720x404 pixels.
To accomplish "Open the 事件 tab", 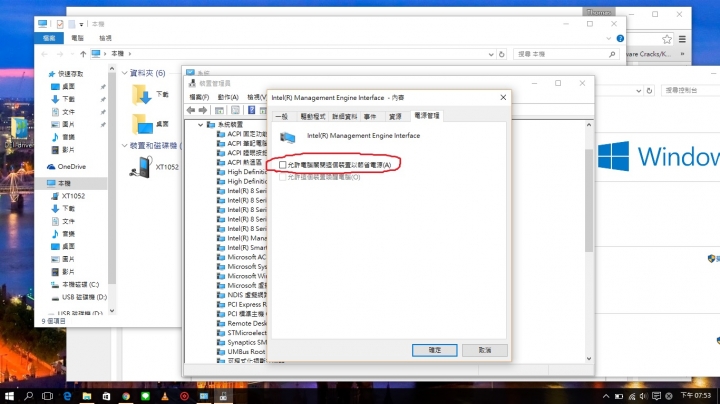I will coord(370,117).
